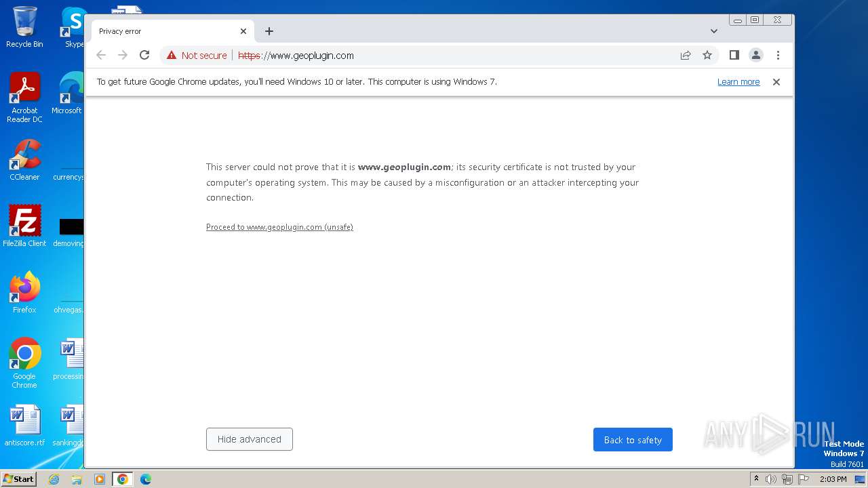Click the Windows Start button
Image resolution: width=868 pixels, height=488 pixels.
tap(18, 479)
